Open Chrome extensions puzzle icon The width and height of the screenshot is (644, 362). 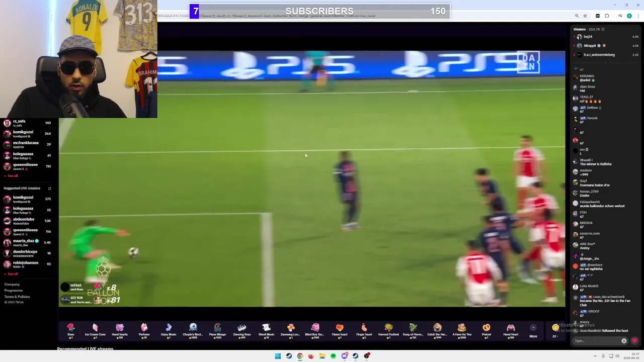tap(607, 16)
